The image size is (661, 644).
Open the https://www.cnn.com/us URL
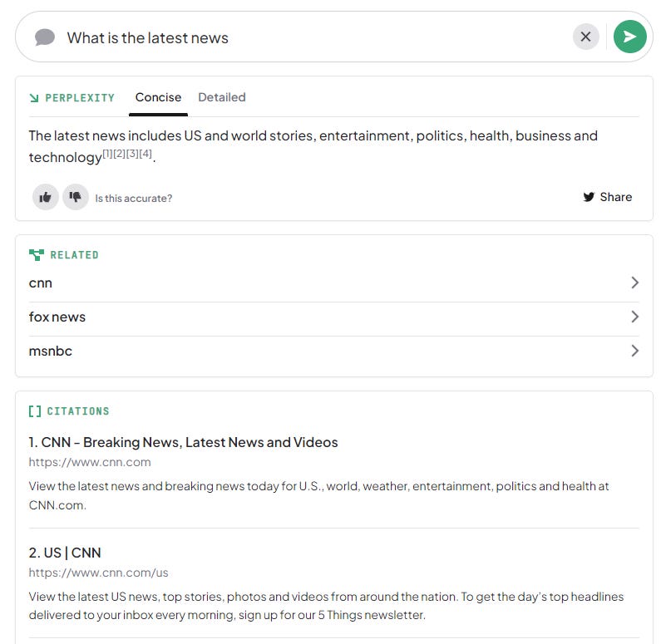click(99, 573)
